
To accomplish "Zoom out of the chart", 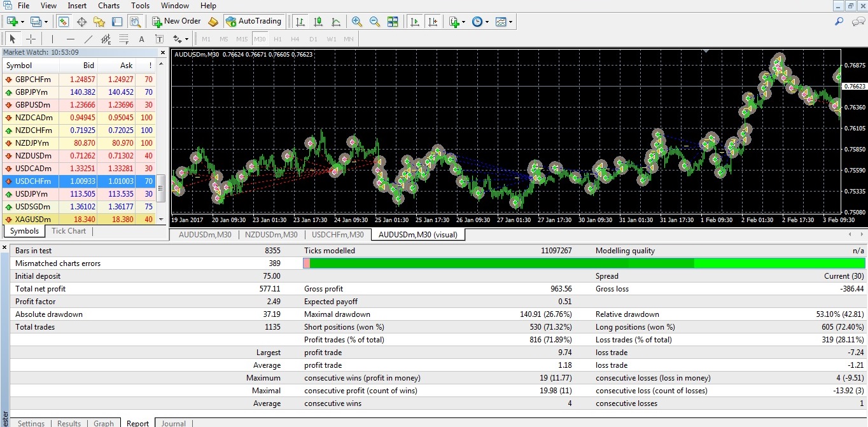I will pyautogui.click(x=375, y=22).
